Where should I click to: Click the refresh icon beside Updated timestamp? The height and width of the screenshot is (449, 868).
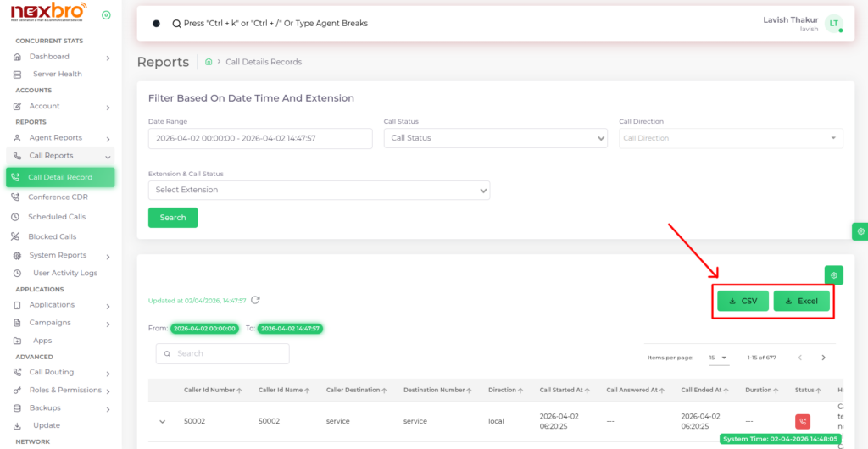255,300
